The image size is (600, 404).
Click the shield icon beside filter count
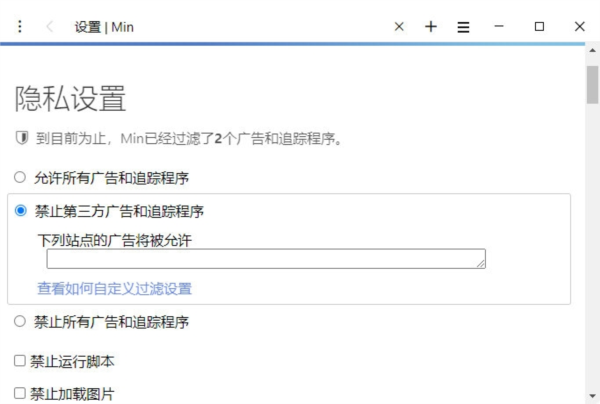[x=22, y=138]
